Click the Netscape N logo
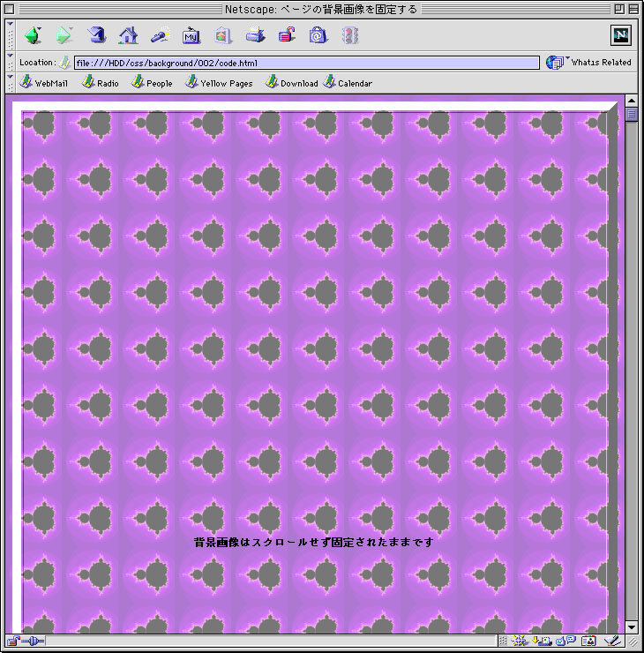The width and height of the screenshot is (644, 653). click(x=621, y=35)
